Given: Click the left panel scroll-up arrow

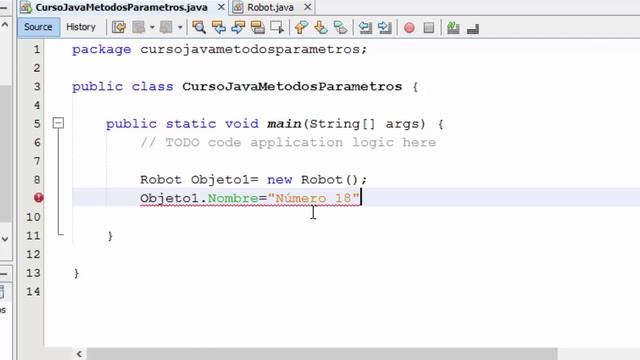Looking at the screenshot, I should (5, 25).
